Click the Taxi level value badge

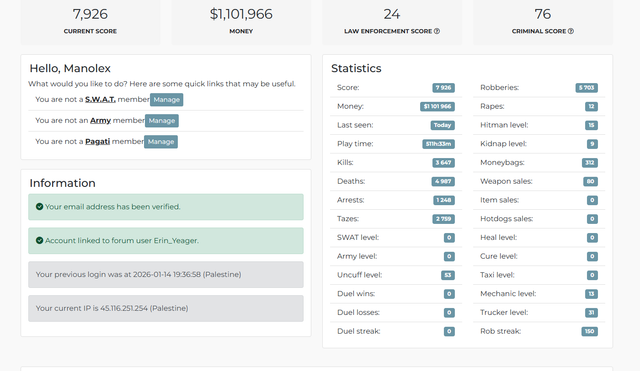coord(592,275)
